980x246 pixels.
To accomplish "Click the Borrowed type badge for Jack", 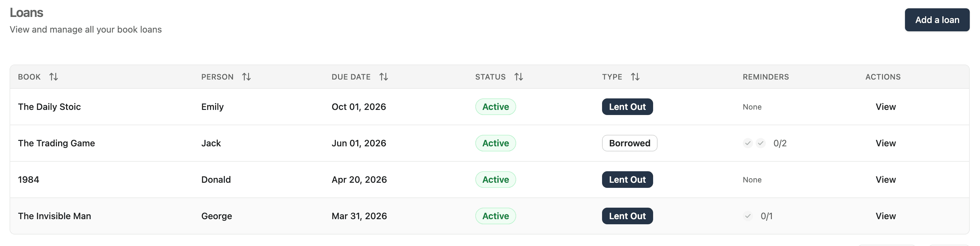I will coord(629,143).
